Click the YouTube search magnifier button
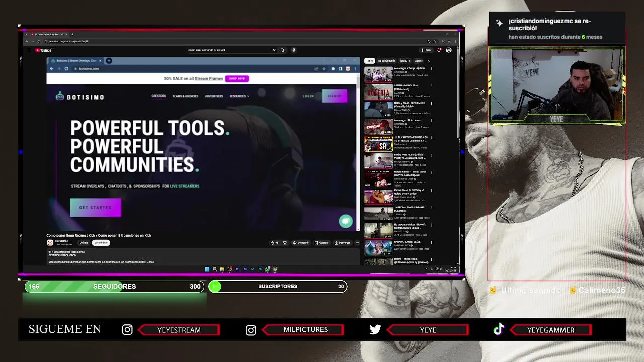The width and height of the screenshot is (644, 362). coord(282,50)
